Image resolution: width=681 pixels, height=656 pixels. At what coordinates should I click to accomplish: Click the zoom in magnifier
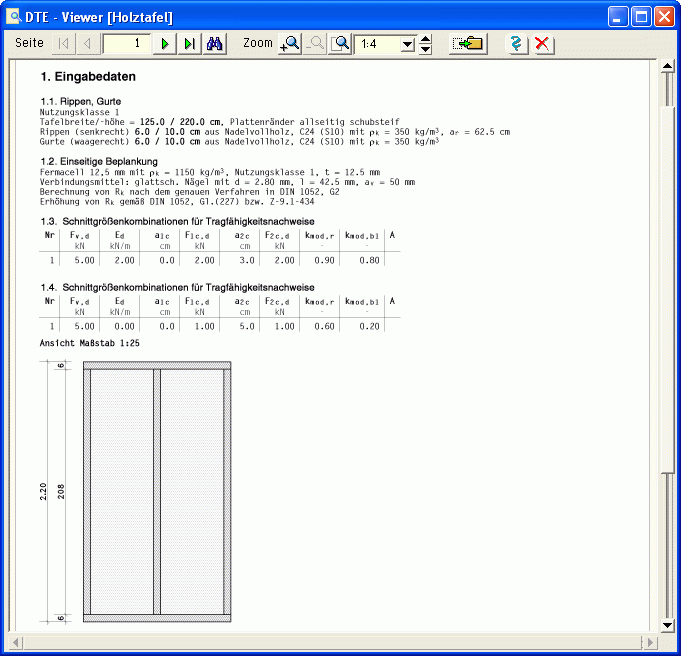click(x=290, y=44)
